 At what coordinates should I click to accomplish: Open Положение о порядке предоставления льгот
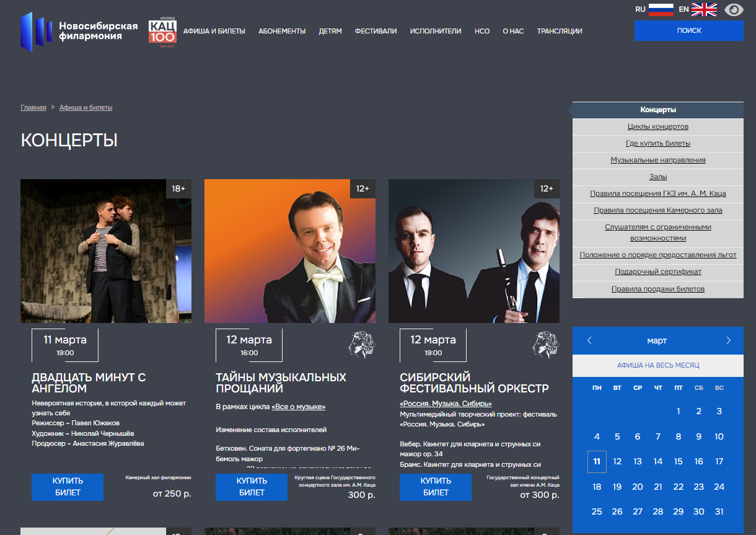pos(658,255)
